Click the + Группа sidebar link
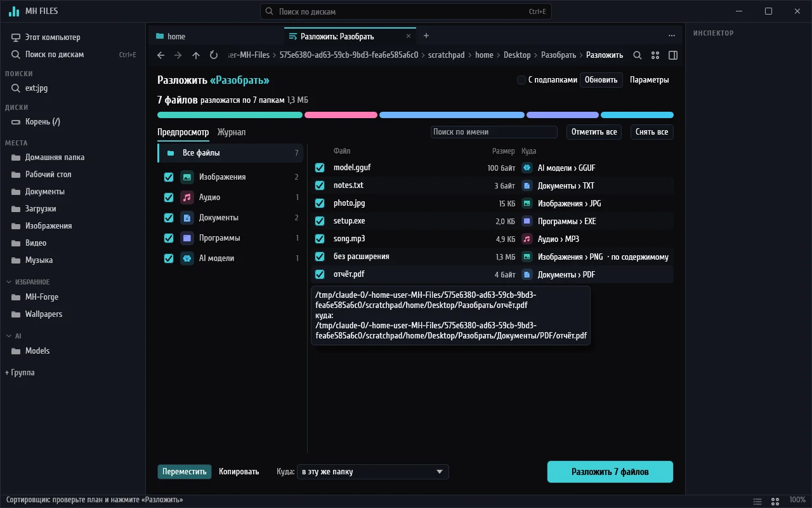 click(20, 373)
